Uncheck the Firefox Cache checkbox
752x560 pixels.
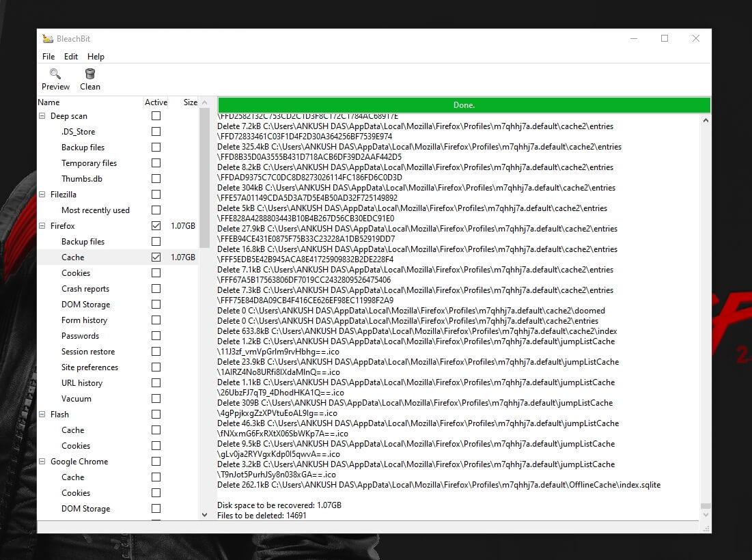pos(156,257)
